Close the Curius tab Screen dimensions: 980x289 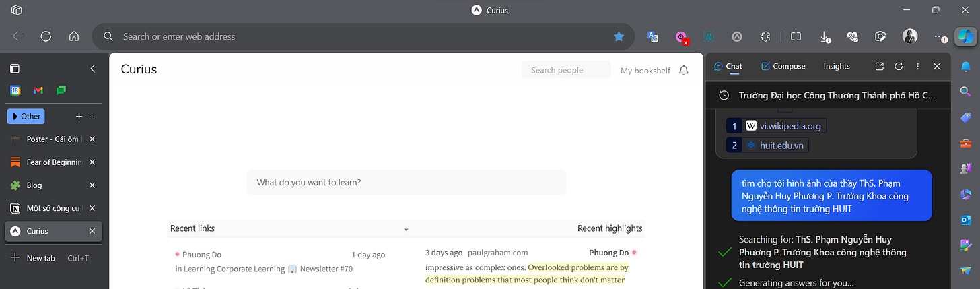pos(92,231)
